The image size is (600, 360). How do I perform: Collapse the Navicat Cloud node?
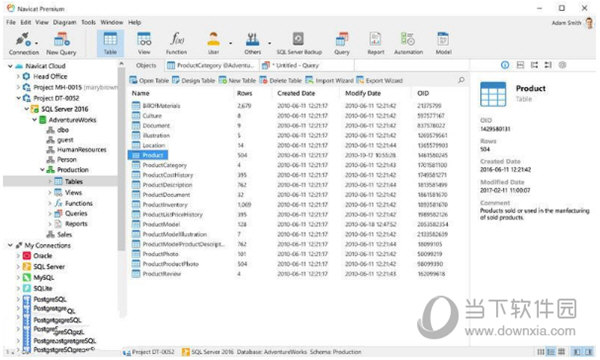coord(10,66)
